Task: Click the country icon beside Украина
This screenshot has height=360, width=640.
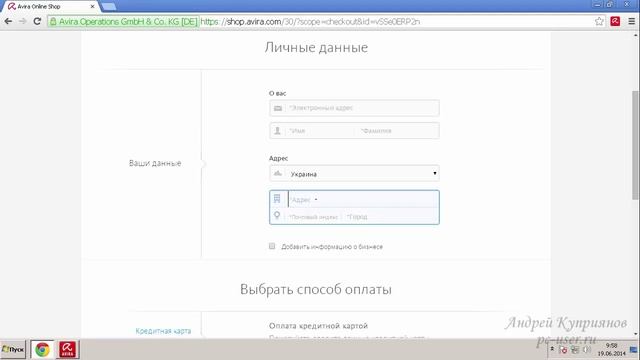Action: point(278,173)
